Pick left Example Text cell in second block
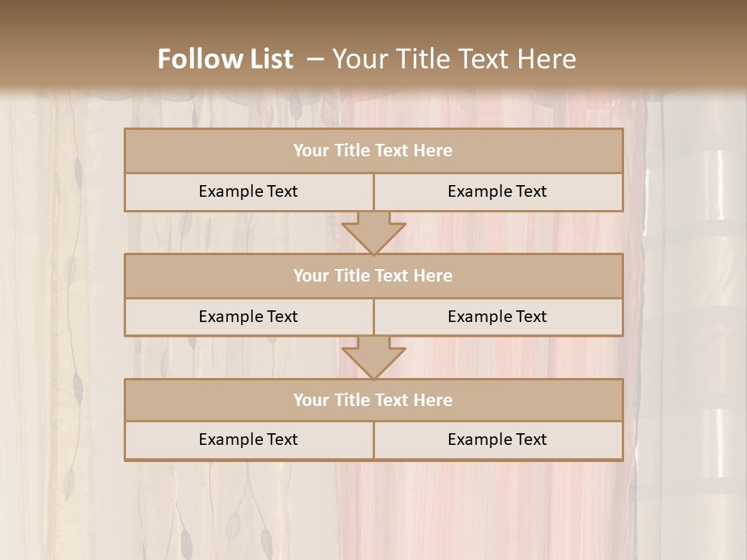747x560 pixels. (248, 317)
